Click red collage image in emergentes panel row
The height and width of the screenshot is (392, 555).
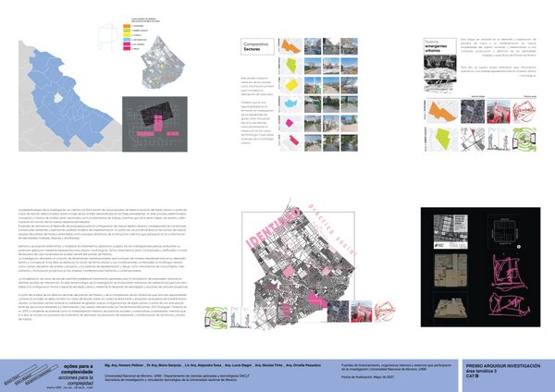tap(499, 112)
